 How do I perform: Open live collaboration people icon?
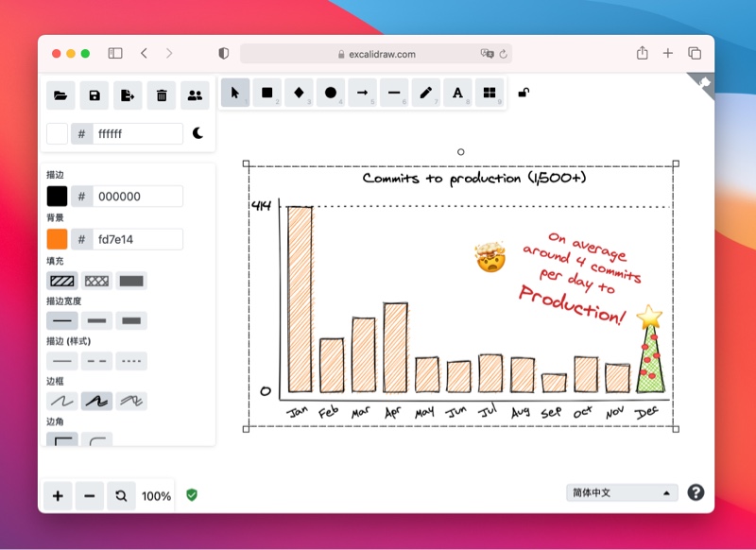(195, 95)
